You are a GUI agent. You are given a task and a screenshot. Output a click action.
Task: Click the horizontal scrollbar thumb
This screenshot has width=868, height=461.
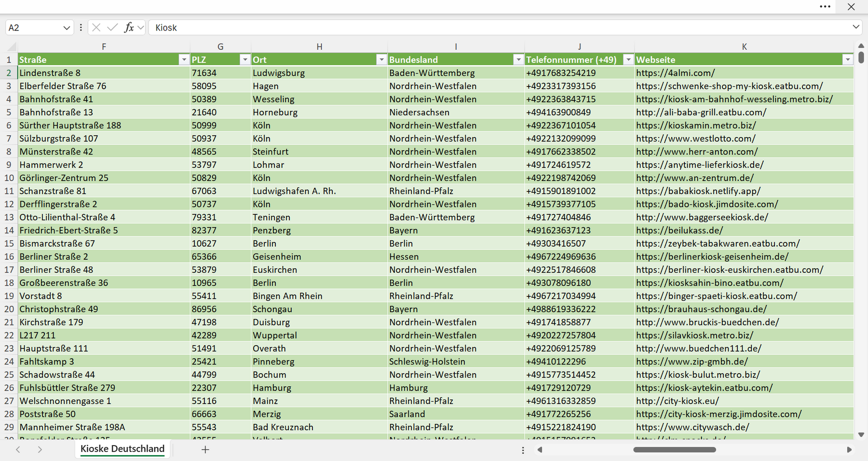pos(674,449)
